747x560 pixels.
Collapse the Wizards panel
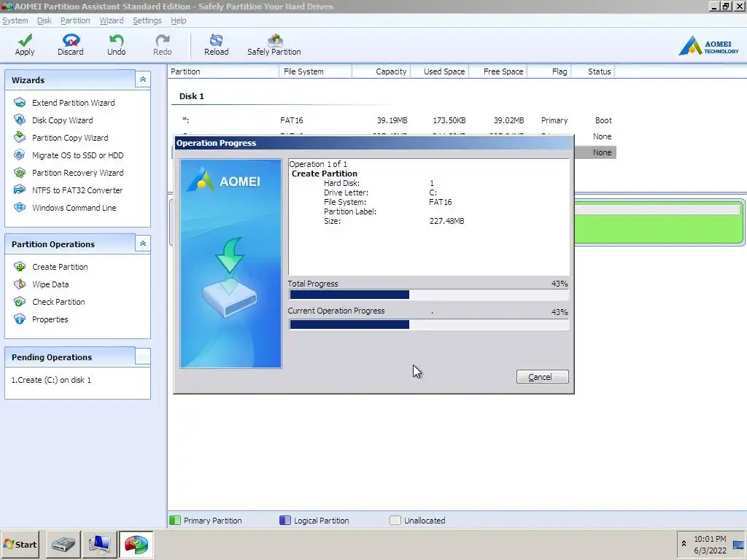[143, 79]
